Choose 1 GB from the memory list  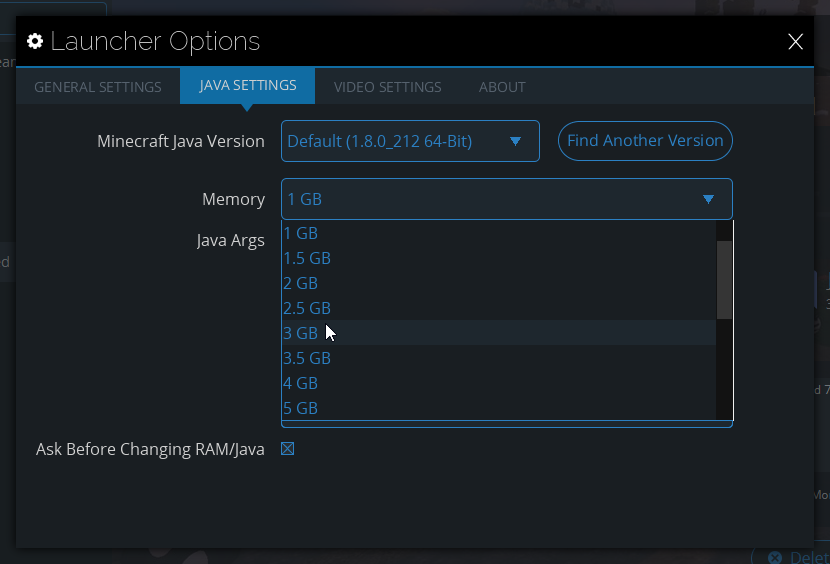(499, 233)
